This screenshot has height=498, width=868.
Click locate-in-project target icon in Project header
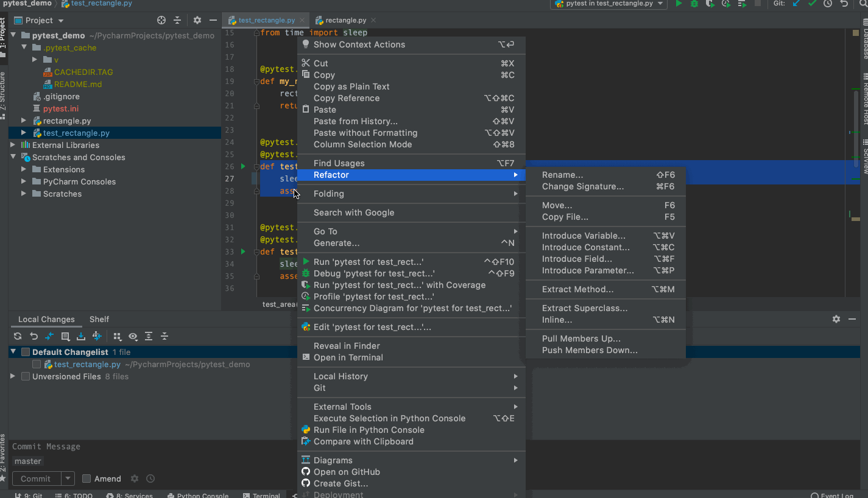tap(161, 20)
